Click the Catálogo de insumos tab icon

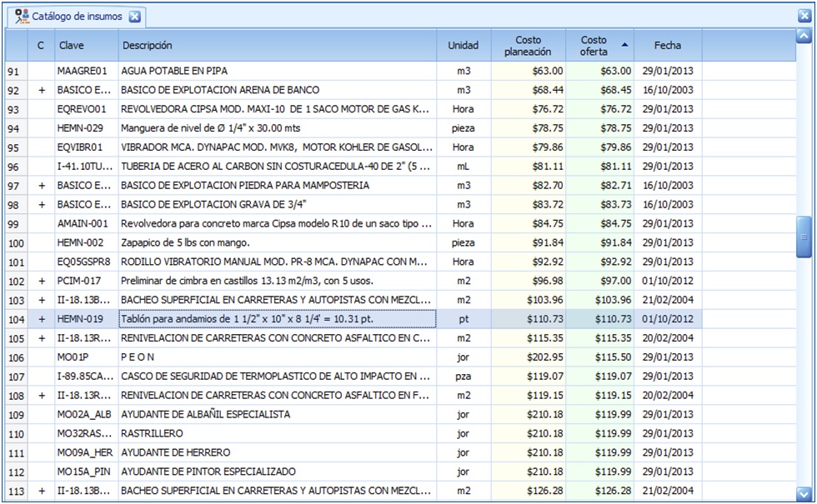(22, 16)
